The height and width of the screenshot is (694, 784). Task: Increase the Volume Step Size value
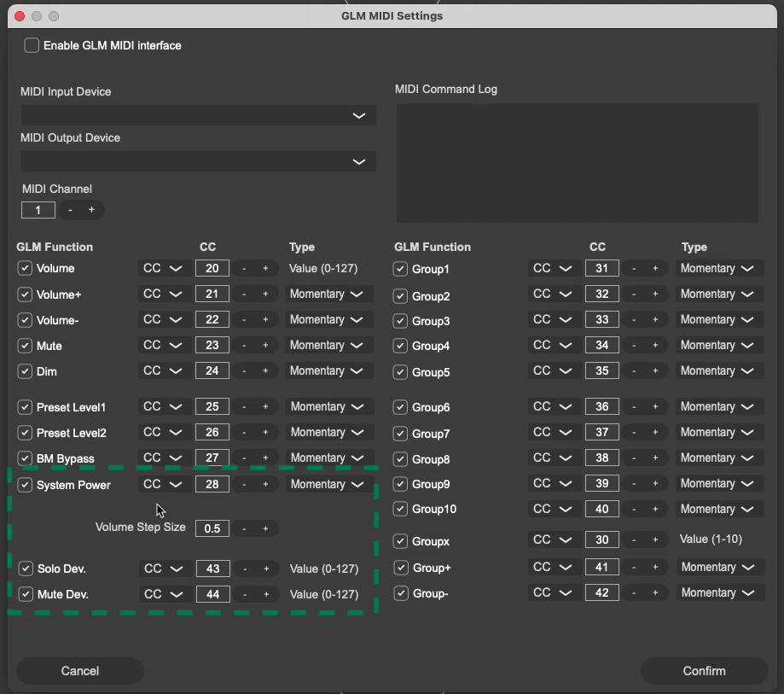pyautogui.click(x=265, y=528)
